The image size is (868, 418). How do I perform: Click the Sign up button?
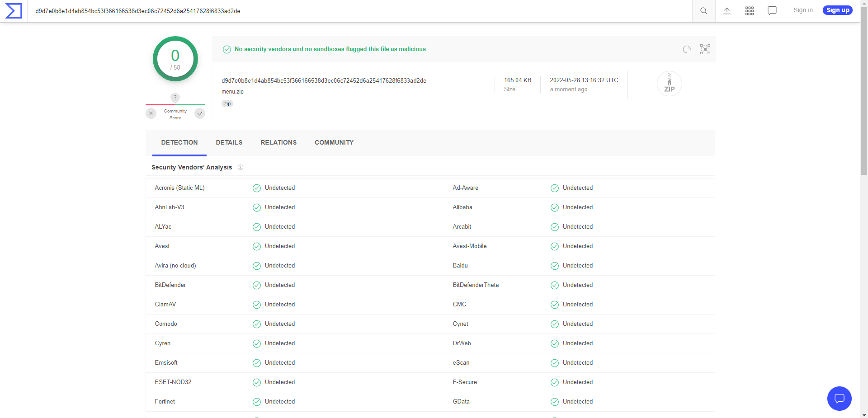coord(838,10)
